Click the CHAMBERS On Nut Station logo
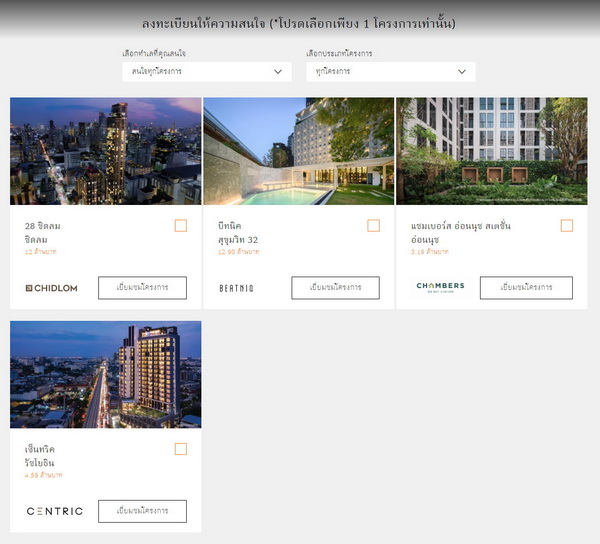 pos(440,287)
